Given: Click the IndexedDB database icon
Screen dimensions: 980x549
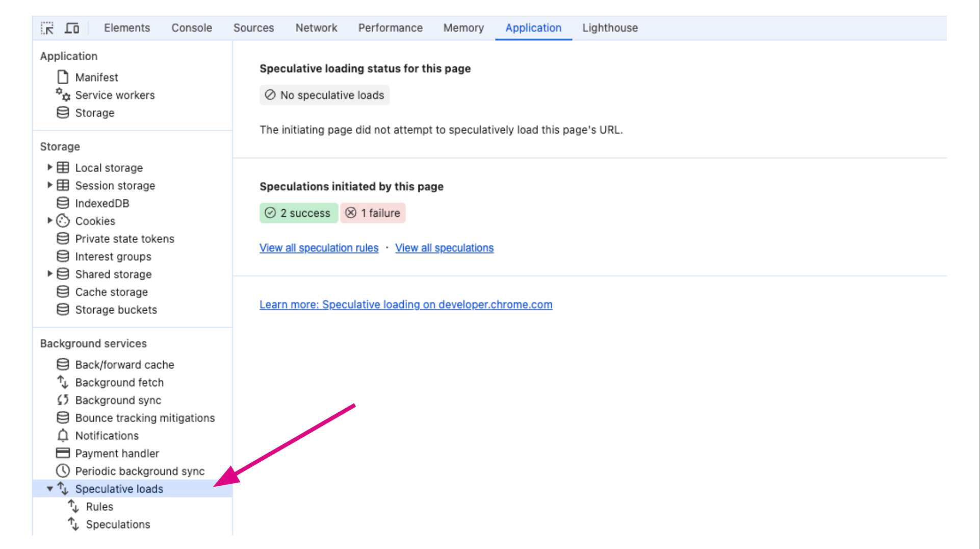Looking at the screenshot, I should (62, 203).
